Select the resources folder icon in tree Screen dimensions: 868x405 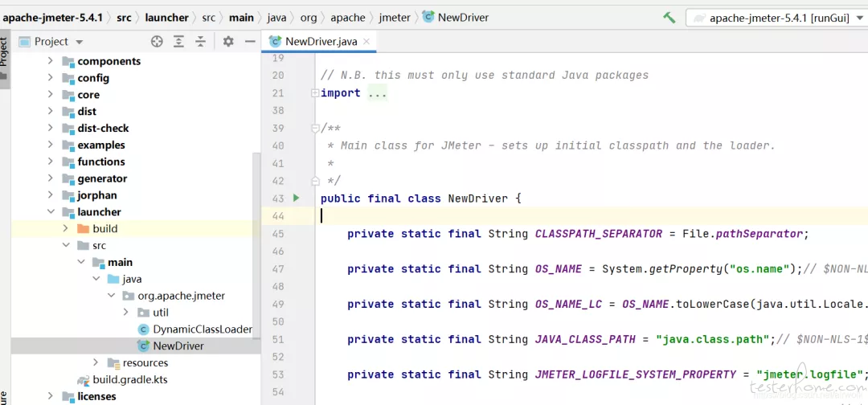point(113,363)
